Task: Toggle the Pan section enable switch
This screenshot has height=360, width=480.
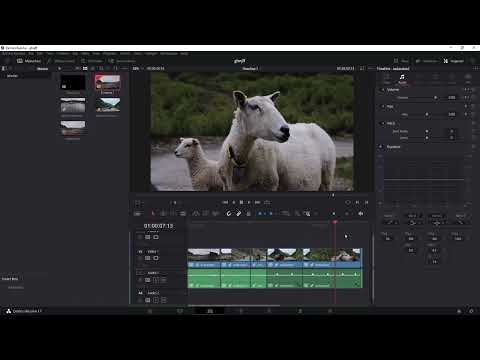Action: pos(382,106)
